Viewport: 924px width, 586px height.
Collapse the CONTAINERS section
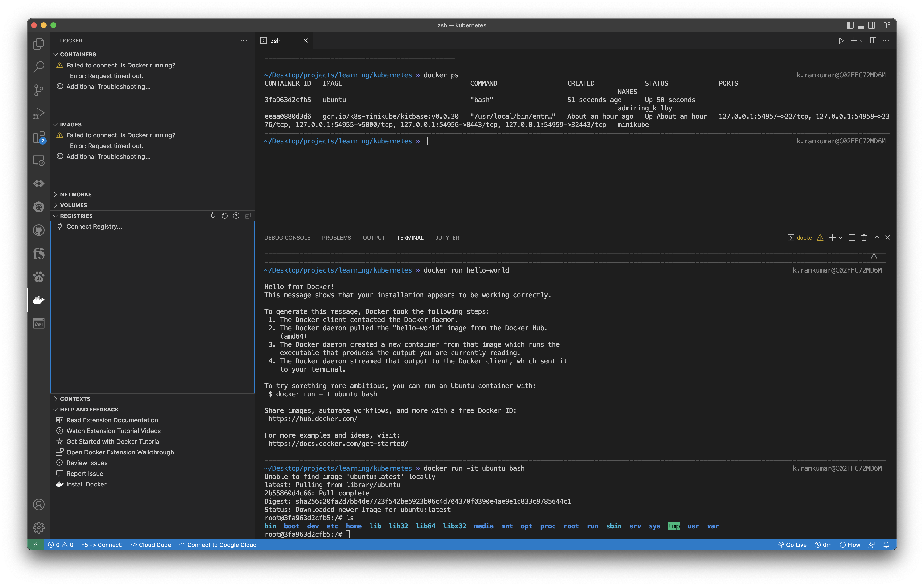coord(77,54)
